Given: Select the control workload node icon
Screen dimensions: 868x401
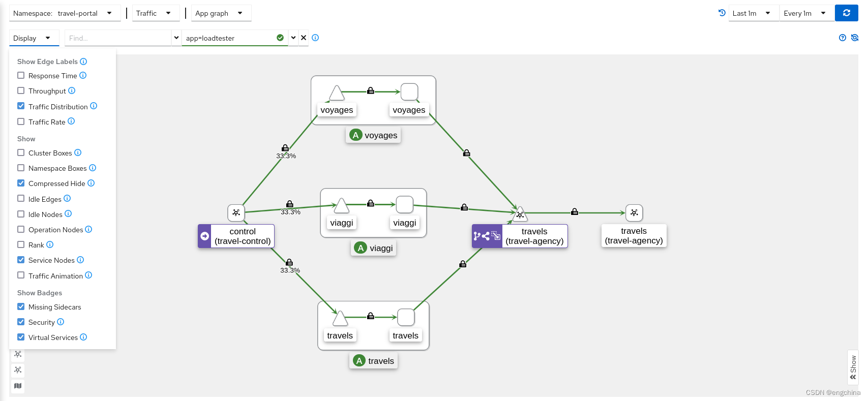Looking at the screenshot, I should pos(236,212).
